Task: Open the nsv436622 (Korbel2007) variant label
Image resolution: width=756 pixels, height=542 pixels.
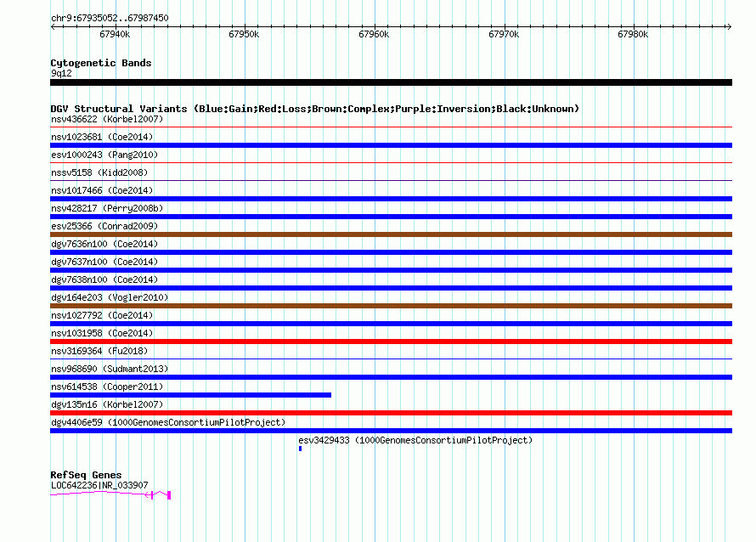Action: [x=107, y=119]
